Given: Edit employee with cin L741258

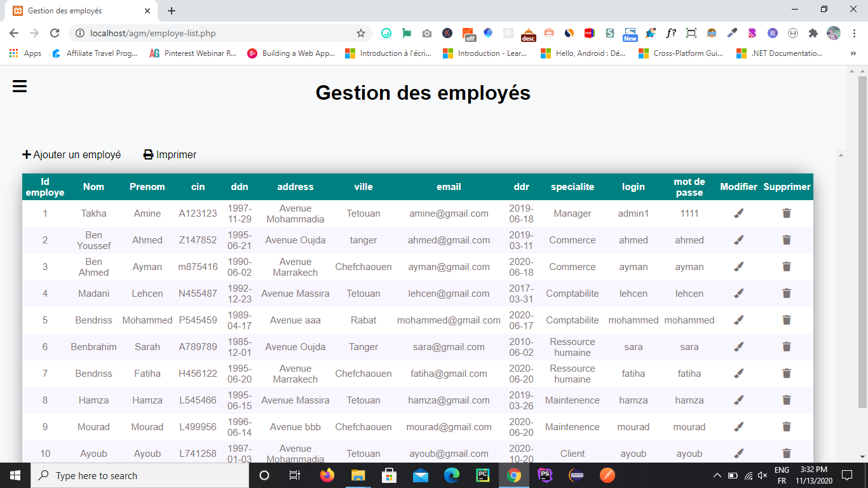Looking at the screenshot, I should tap(738, 454).
